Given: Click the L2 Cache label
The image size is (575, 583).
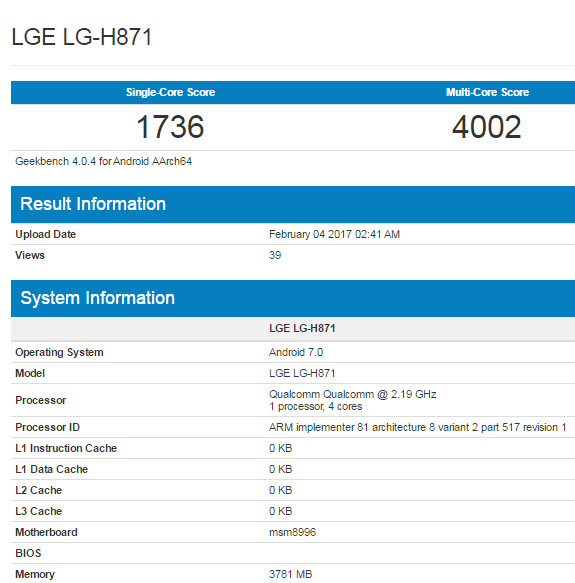Looking at the screenshot, I should [38, 490].
